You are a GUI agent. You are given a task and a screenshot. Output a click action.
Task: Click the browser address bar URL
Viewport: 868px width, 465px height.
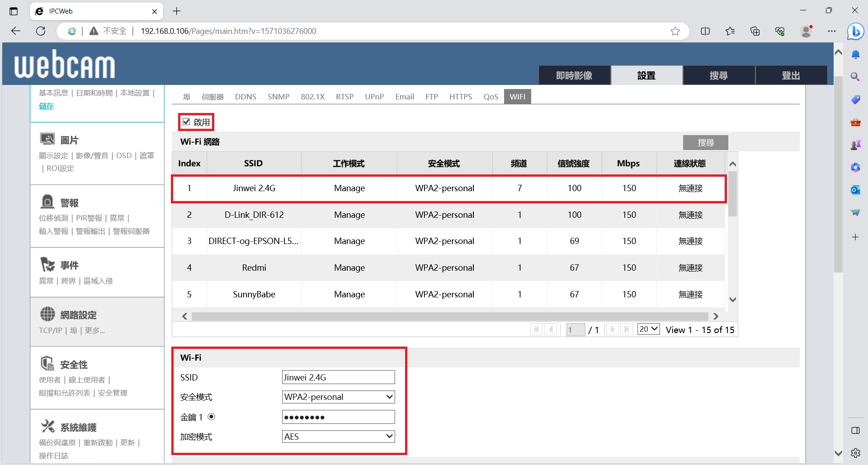[x=228, y=31]
